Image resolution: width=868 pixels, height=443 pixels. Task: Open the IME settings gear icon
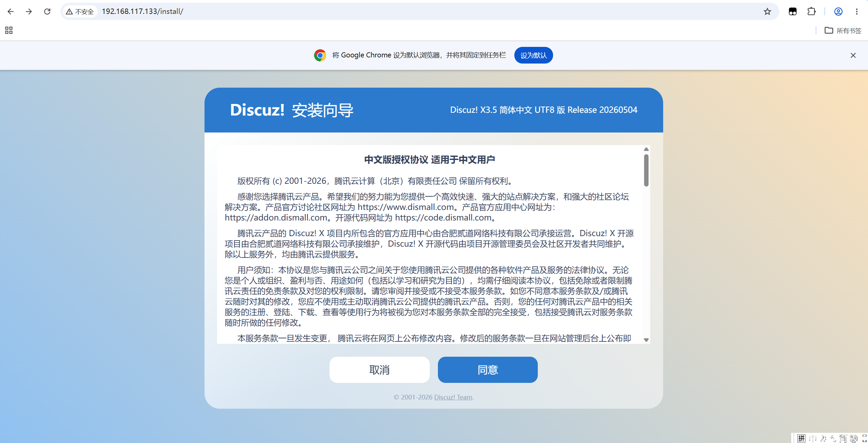(x=854, y=438)
